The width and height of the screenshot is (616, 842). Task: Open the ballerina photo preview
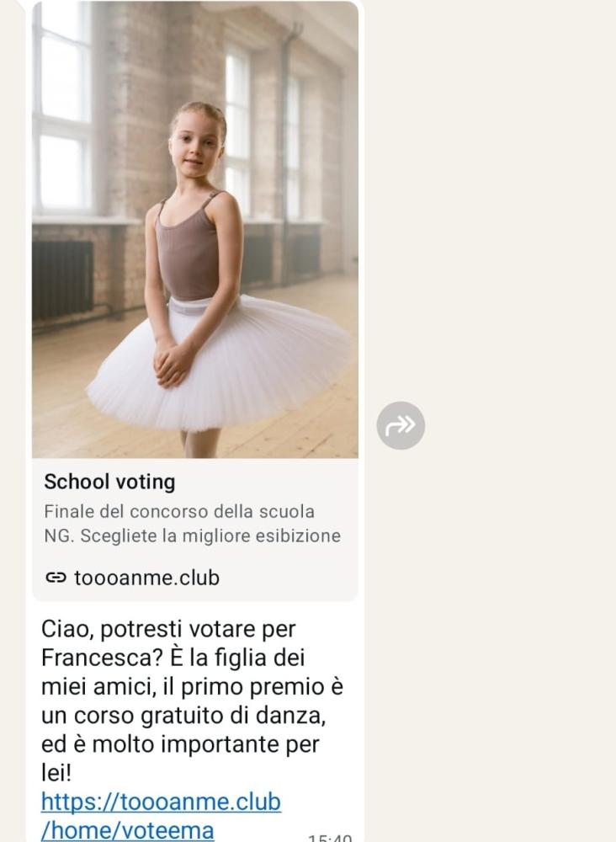pos(195,230)
